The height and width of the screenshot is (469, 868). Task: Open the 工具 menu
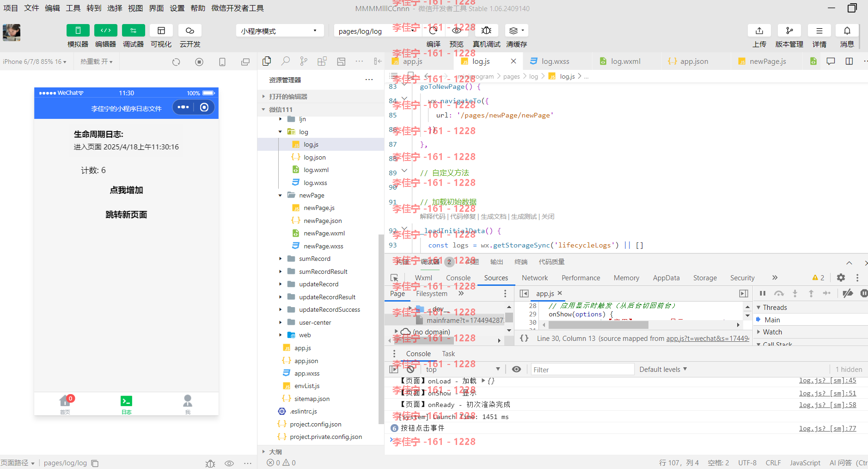pos(73,8)
